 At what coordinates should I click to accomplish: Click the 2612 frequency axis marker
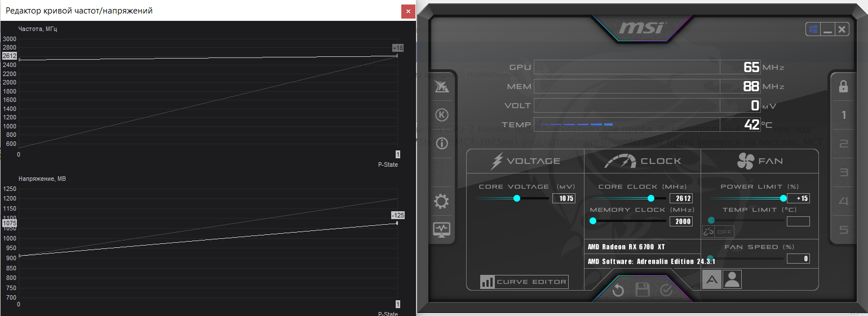pos(10,56)
